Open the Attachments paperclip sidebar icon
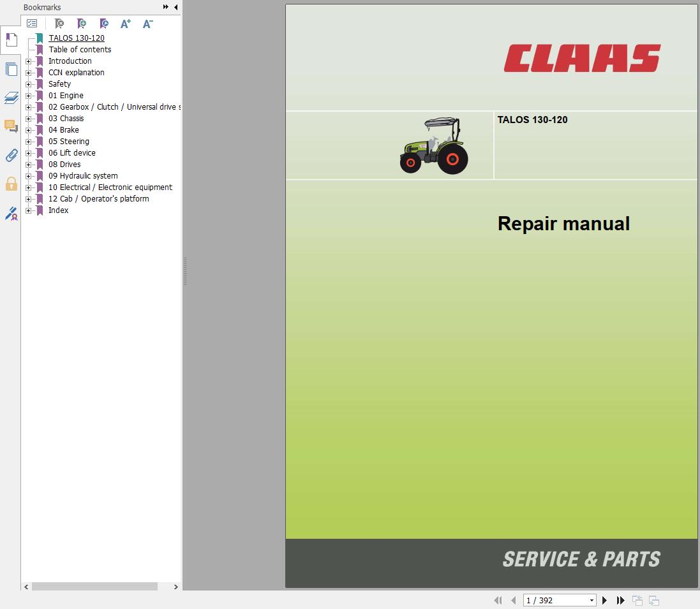The height and width of the screenshot is (609, 700). (11, 155)
